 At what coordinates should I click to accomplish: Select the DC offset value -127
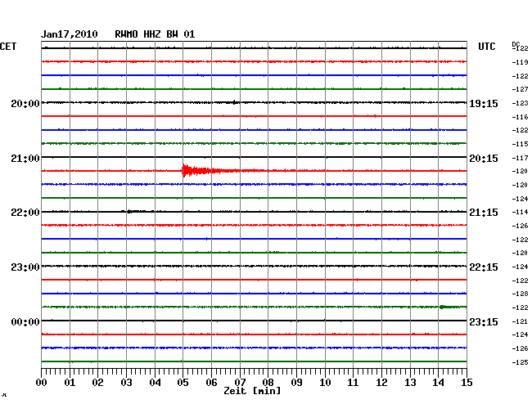coord(520,89)
